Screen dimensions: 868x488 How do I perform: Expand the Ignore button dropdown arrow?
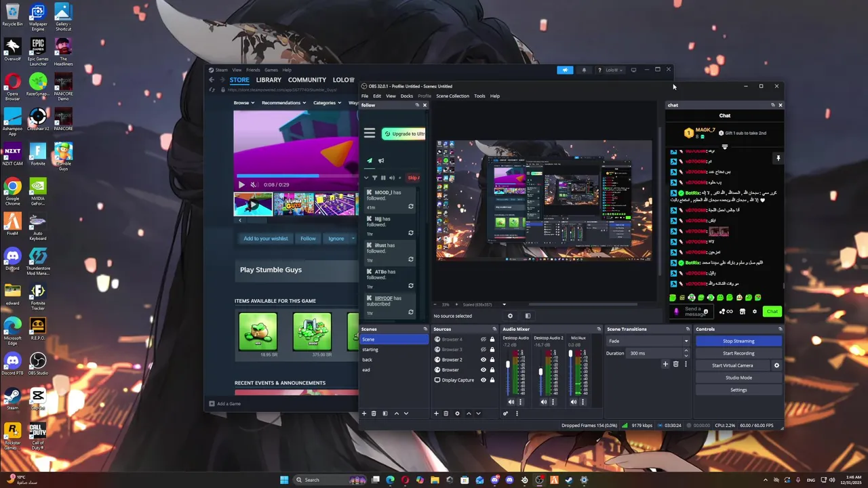(x=353, y=239)
